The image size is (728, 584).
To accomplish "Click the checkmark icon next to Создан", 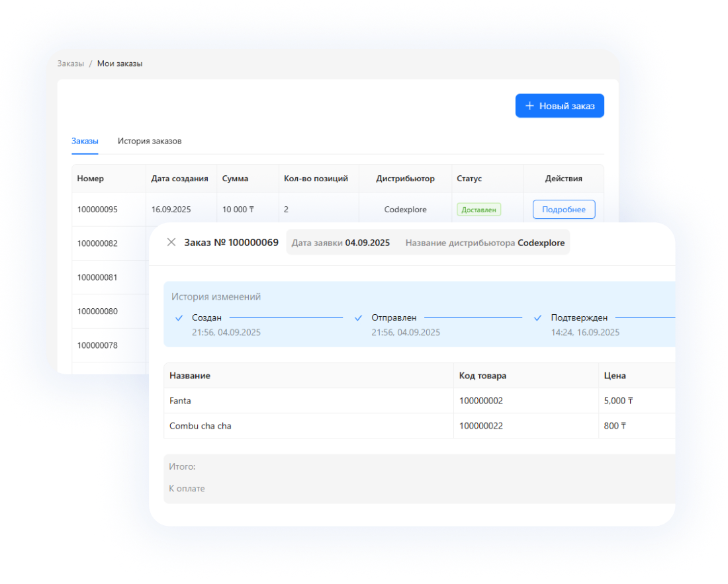I will (x=179, y=318).
